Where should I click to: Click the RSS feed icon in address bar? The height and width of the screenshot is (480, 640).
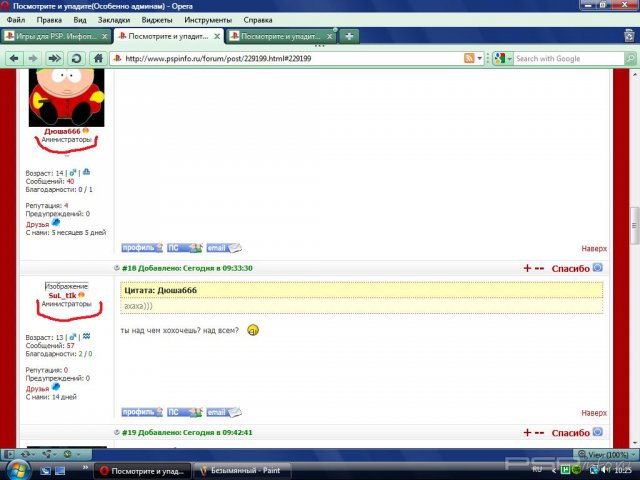pos(469,59)
